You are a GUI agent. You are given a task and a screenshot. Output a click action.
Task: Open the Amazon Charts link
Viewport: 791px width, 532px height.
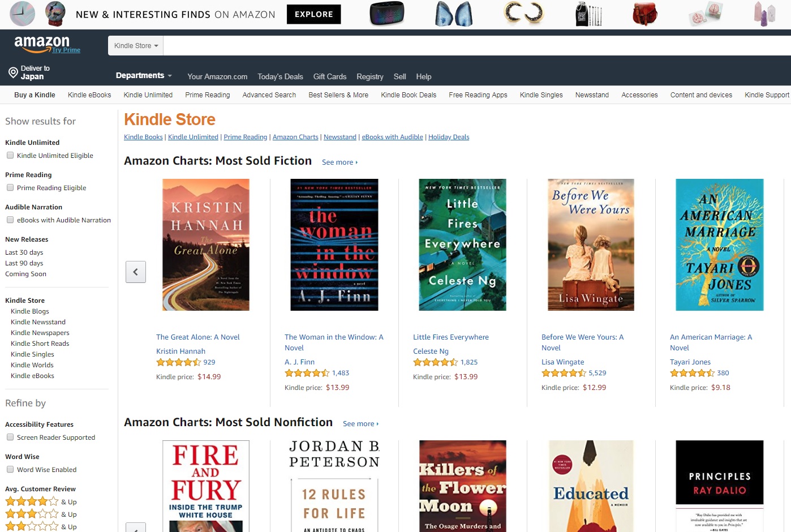pyautogui.click(x=295, y=137)
